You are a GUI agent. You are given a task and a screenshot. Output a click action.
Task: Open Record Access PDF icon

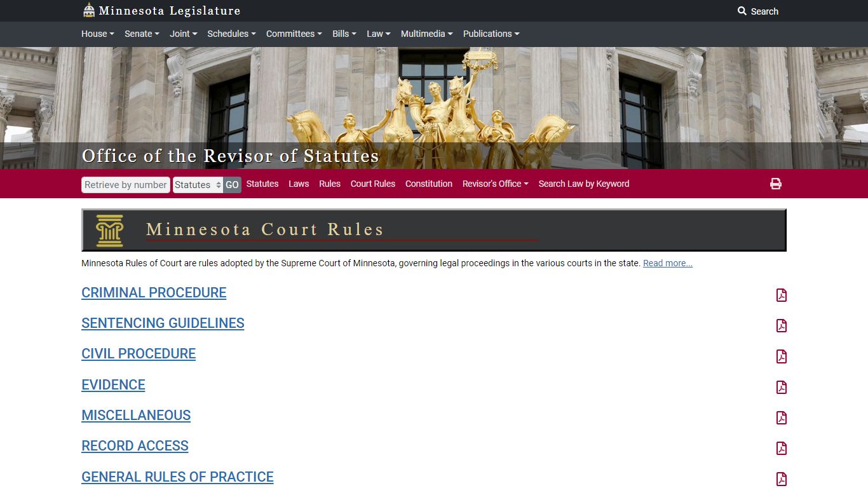(782, 448)
